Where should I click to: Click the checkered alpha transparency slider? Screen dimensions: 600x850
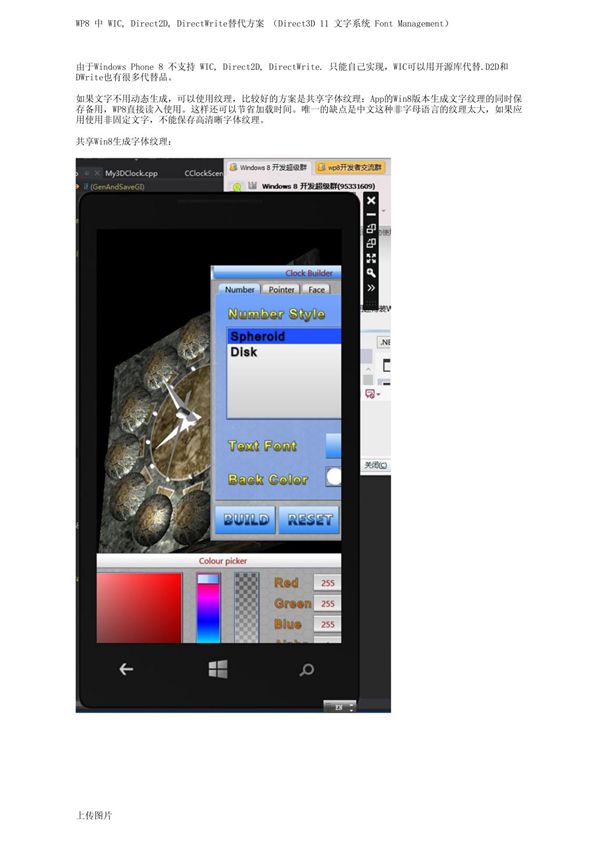(247, 608)
